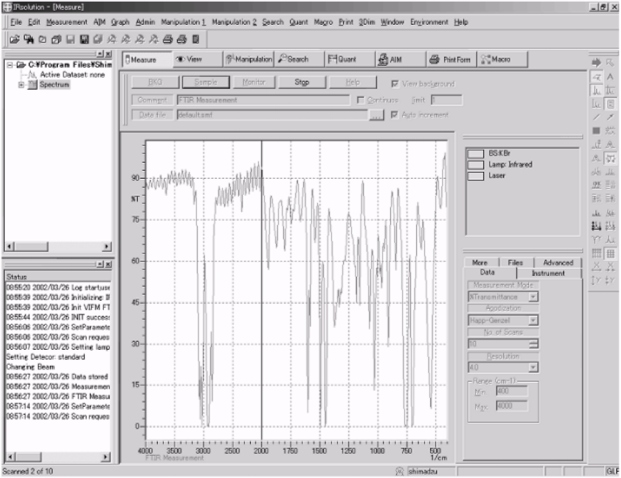This screenshot has width=621, height=478.
Task: Click the Comment text field
Action: tap(263, 100)
